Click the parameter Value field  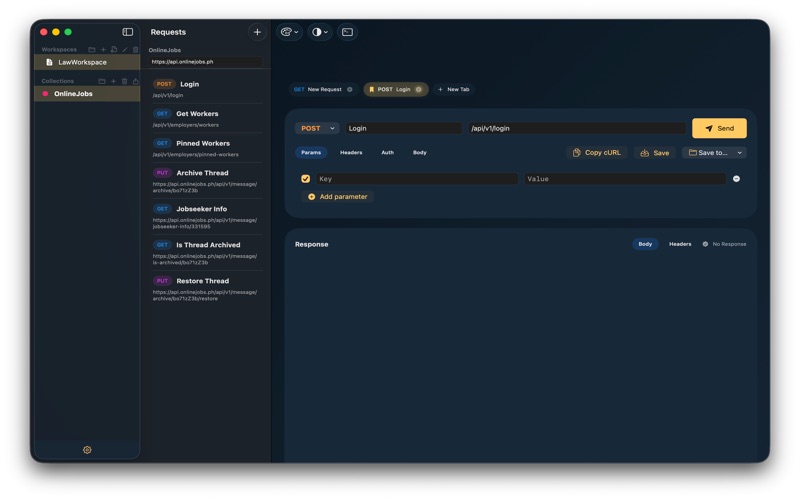point(625,179)
